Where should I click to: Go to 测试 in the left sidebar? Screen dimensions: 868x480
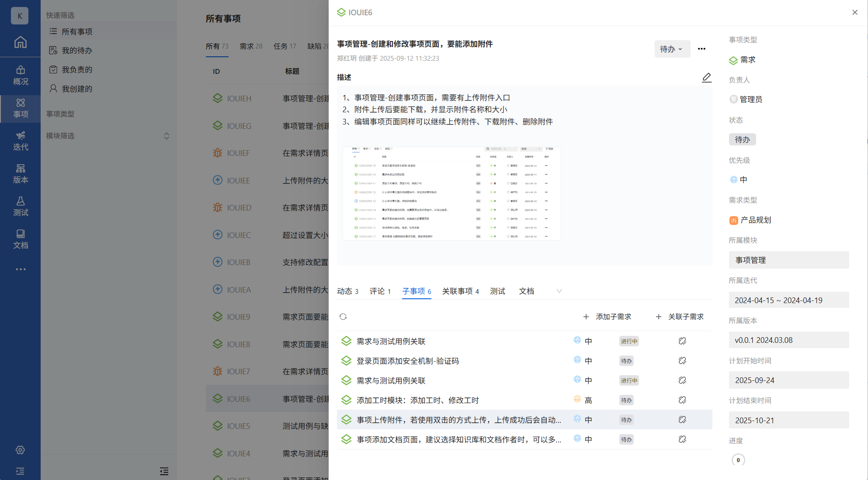[x=20, y=206]
